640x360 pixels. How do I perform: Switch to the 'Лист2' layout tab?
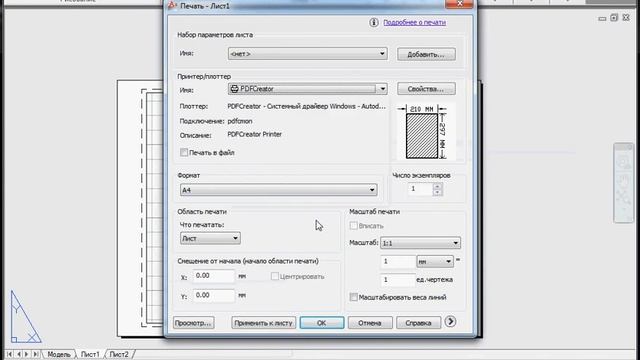119,354
